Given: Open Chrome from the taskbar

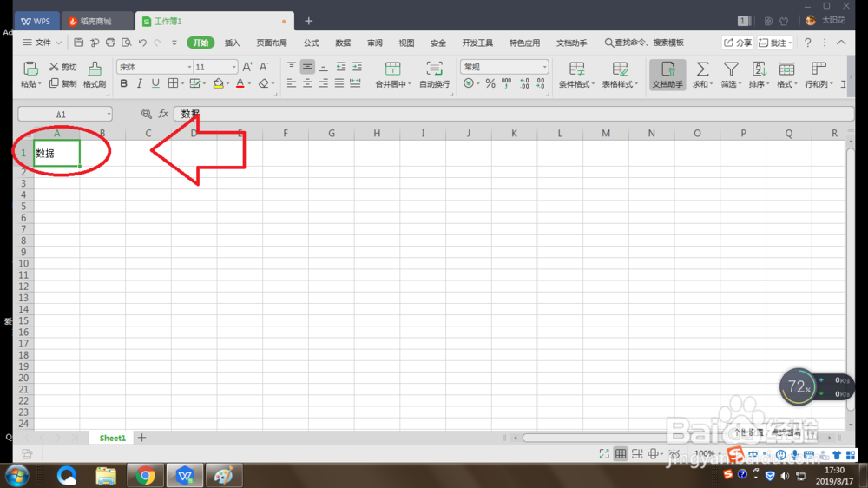Looking at the screenshot, I should click(145, 475).
